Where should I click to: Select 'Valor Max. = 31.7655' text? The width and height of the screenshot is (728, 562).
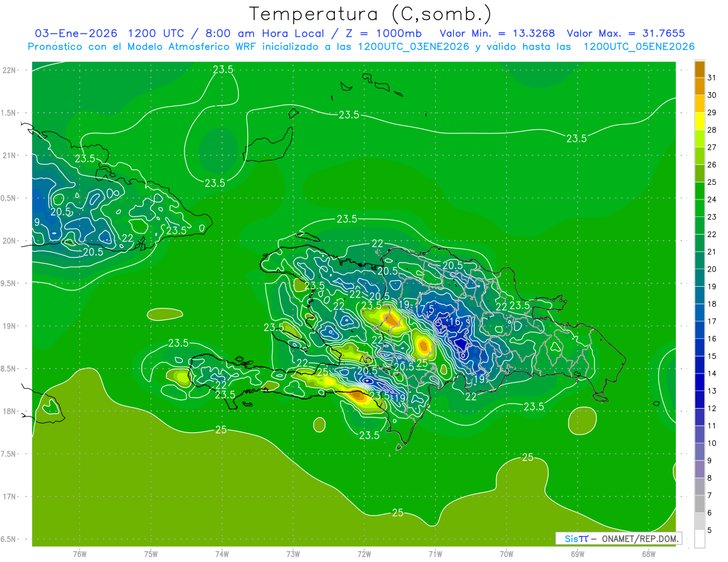(625, 33)
